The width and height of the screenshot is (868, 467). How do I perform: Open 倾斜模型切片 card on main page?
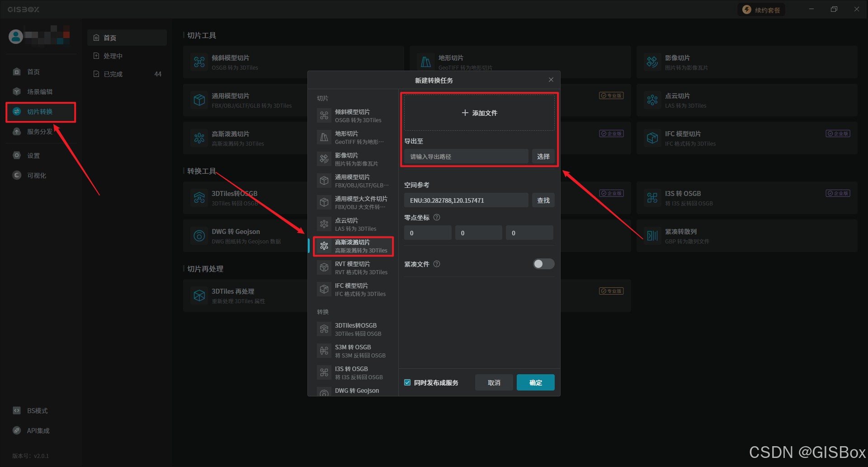point(293,62)
